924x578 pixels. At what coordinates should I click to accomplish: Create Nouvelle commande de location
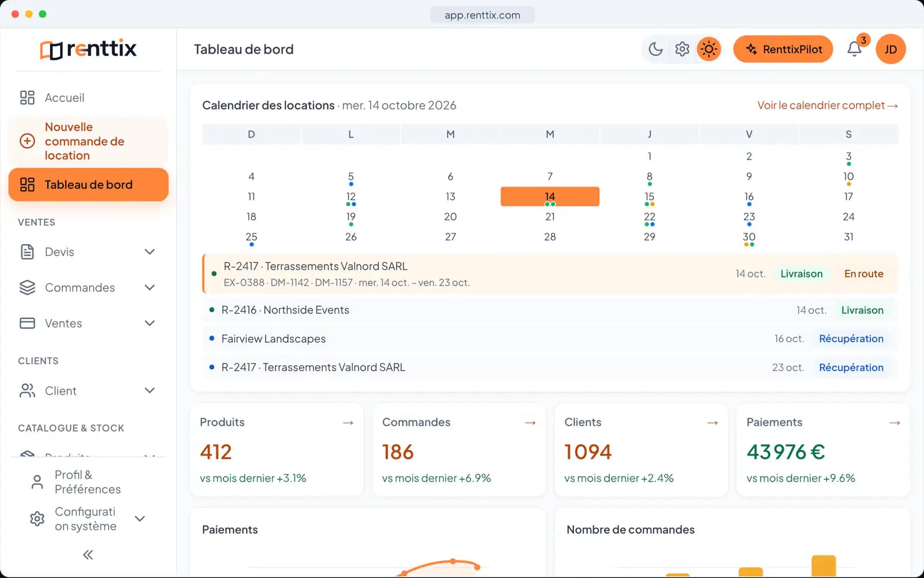[x=88, y=141]
